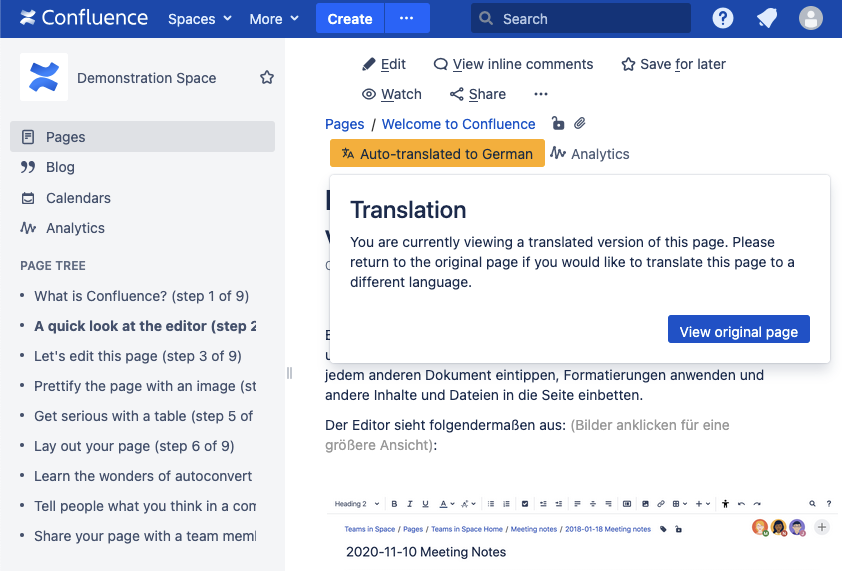Click the Edit pencil button
The width and height of the screenshot is (842, 571).
point(384,64)
